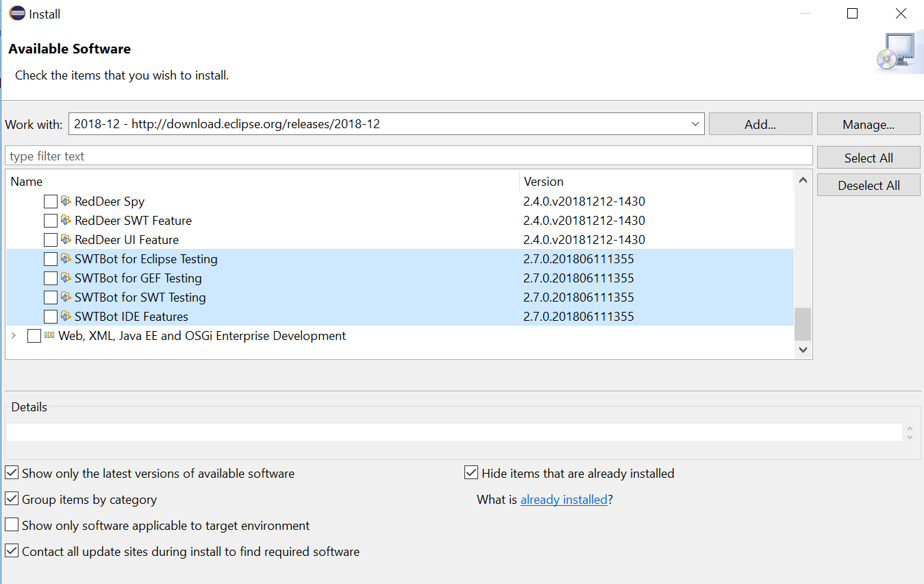The height and width of the screenshot is (584, 924).
Task: Check SWTBot for GEF Testing checkbox
Action: click(x=51, y=278)
